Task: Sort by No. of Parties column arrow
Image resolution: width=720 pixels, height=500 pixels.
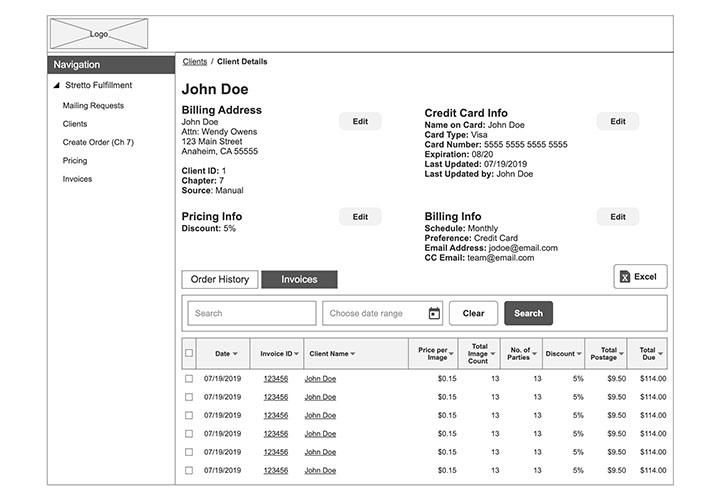Action: (x=534, y=354)
